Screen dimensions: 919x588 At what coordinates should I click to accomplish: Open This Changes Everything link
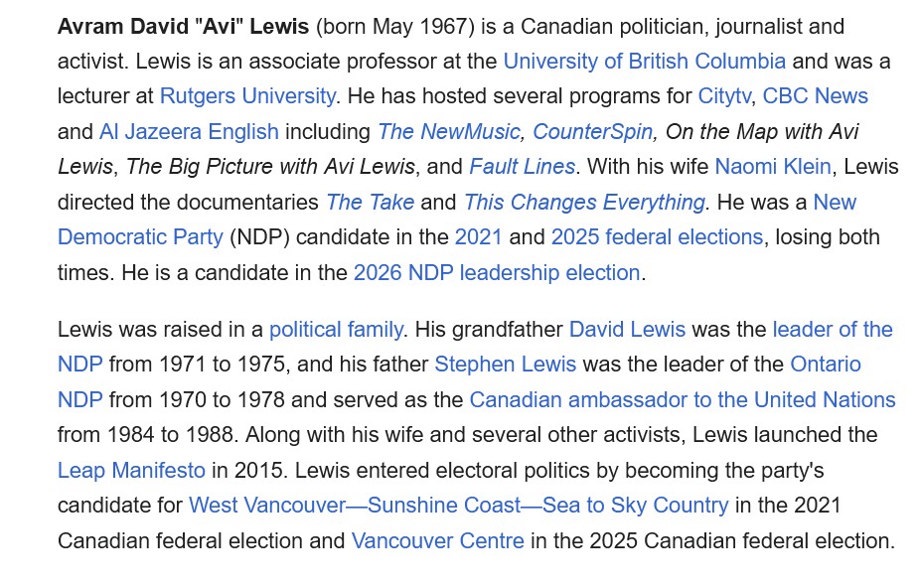pos(584,203)
